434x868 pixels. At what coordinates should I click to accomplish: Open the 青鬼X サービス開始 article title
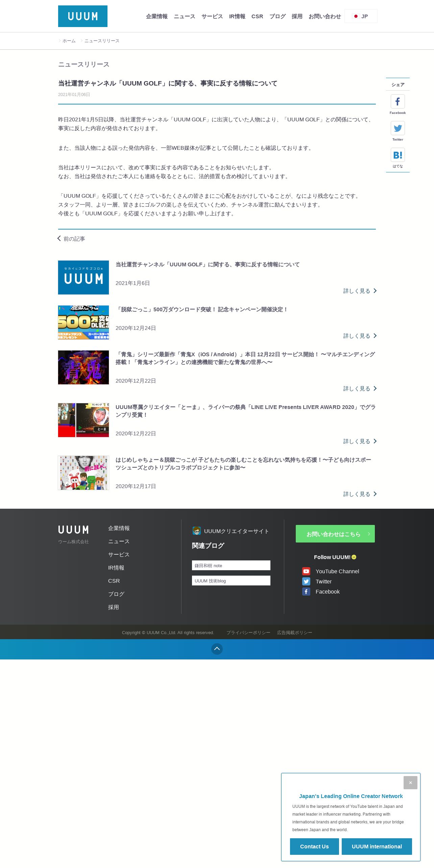245,358
